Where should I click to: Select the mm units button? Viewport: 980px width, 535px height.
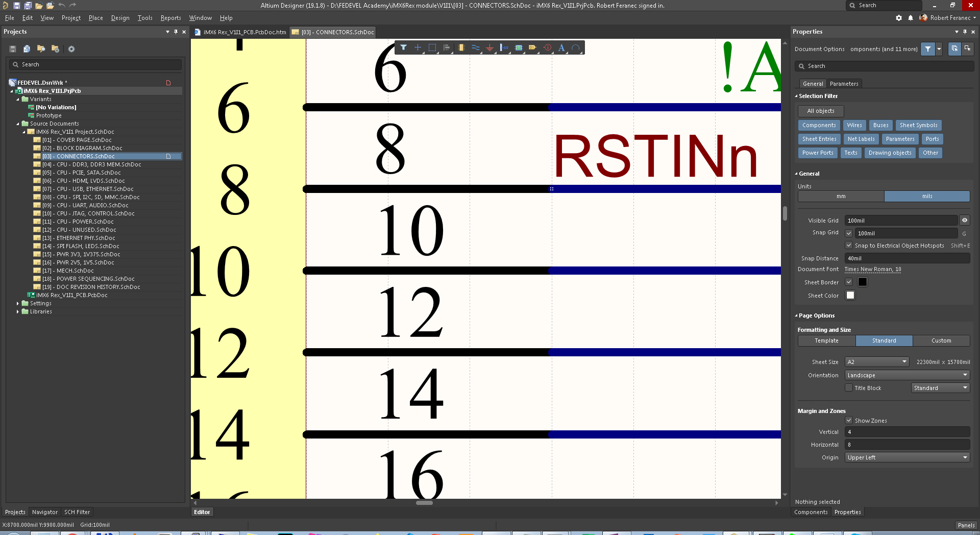[841, 197]
